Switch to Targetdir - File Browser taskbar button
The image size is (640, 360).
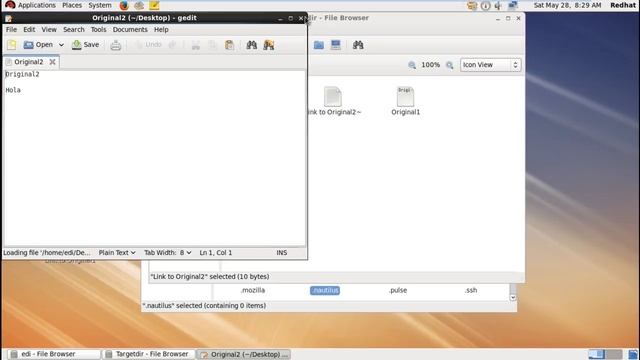click(x=148, y=354)
